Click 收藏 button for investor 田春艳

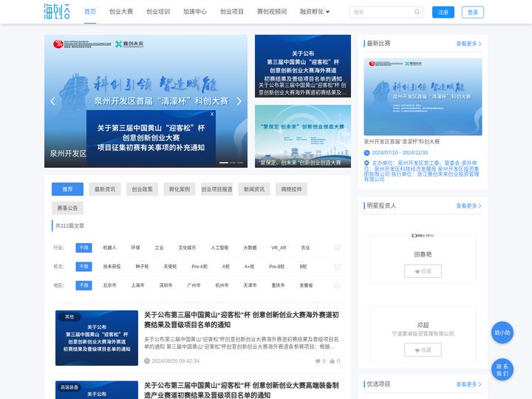point(423,271)
